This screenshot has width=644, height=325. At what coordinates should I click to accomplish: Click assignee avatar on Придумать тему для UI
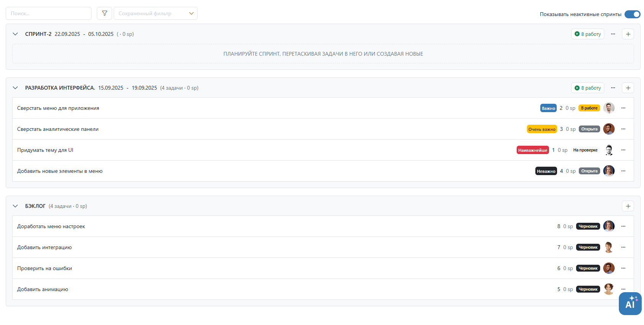coord(609,150)
